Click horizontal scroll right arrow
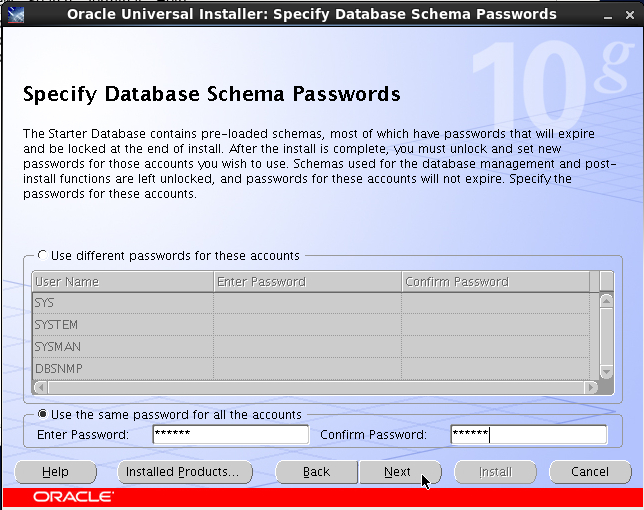The image size is (644, 510). [x=591, y=387]
